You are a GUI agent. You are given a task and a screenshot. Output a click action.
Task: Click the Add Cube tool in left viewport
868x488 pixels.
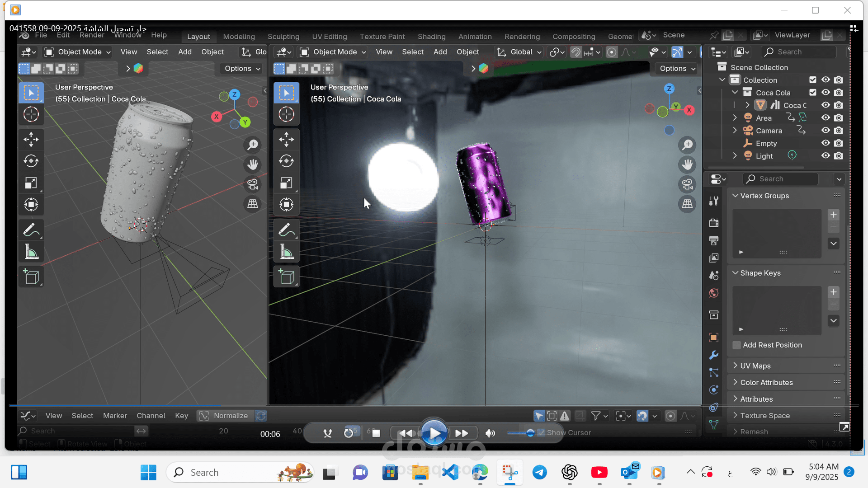(x=31, y=277)
